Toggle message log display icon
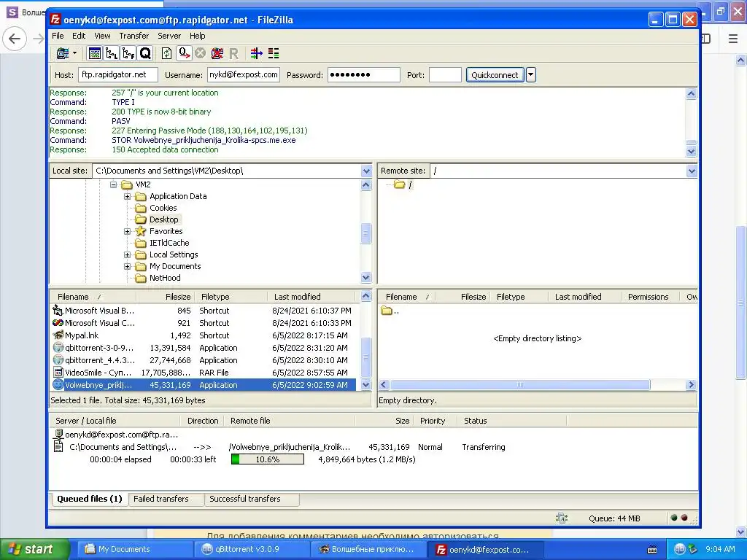The image size is (747, 560). pyautogui.click(x=95, y=53)
